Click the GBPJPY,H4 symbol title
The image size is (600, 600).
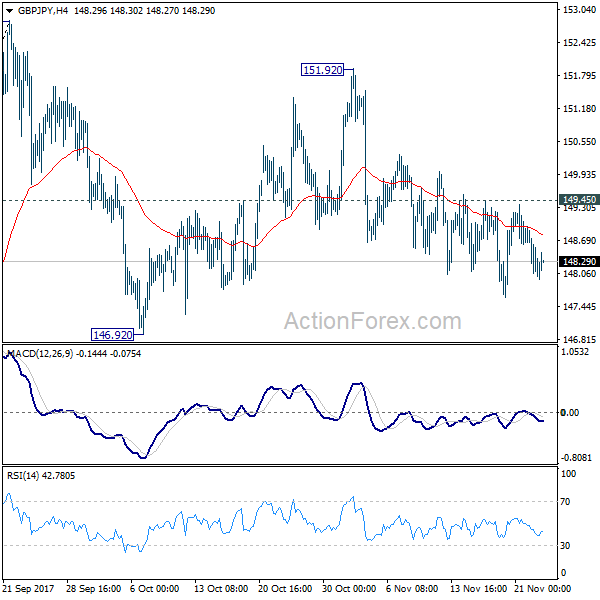pos(43,11)
